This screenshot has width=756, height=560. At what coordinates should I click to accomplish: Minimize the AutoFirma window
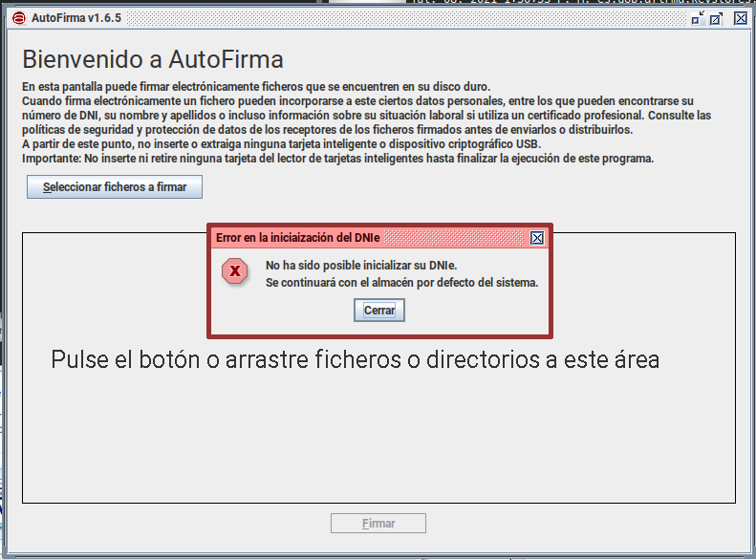698,18
